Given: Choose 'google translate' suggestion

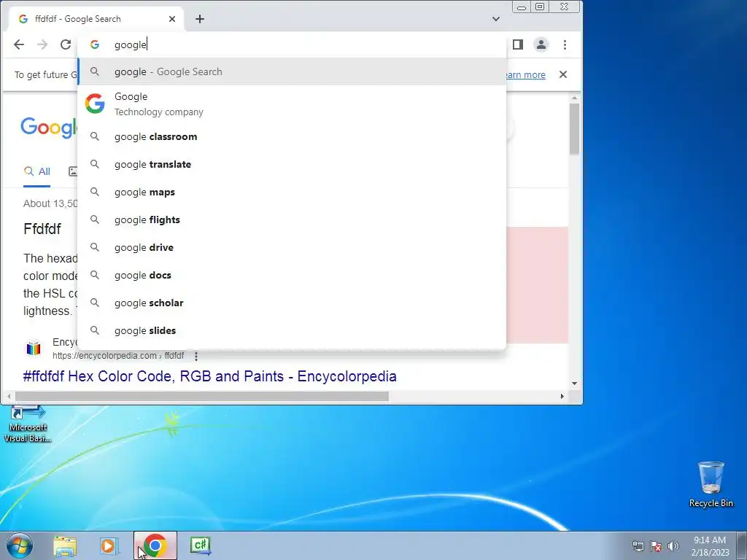Looking at the screenshot, I should click(292, 164).
